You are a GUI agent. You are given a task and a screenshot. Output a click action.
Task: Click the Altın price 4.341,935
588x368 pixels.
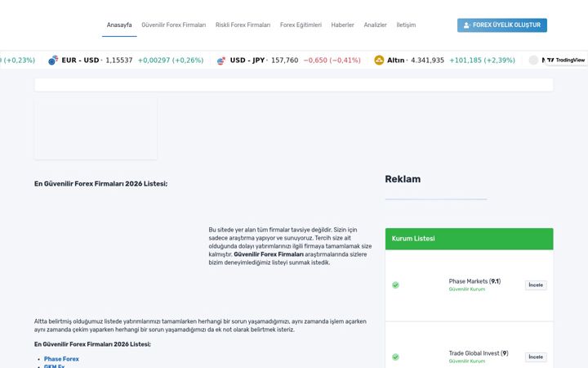coord(427,60)
